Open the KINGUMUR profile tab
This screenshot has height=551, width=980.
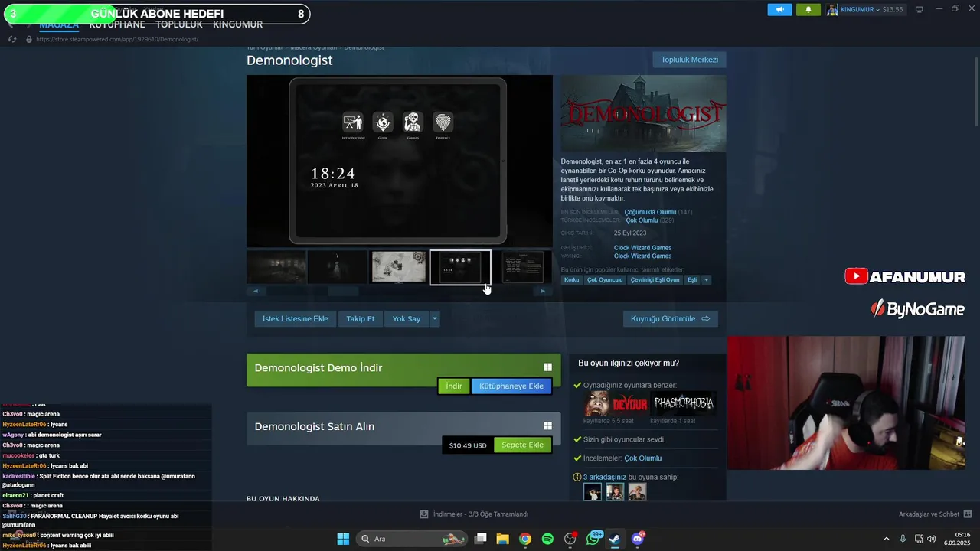pyautogui.click(x=237, y=25)
